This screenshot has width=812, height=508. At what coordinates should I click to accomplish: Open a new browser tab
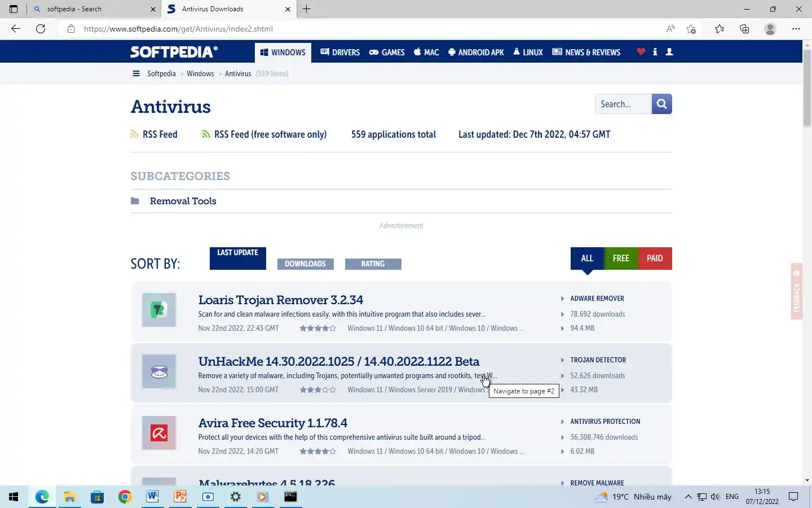(307, 9)
